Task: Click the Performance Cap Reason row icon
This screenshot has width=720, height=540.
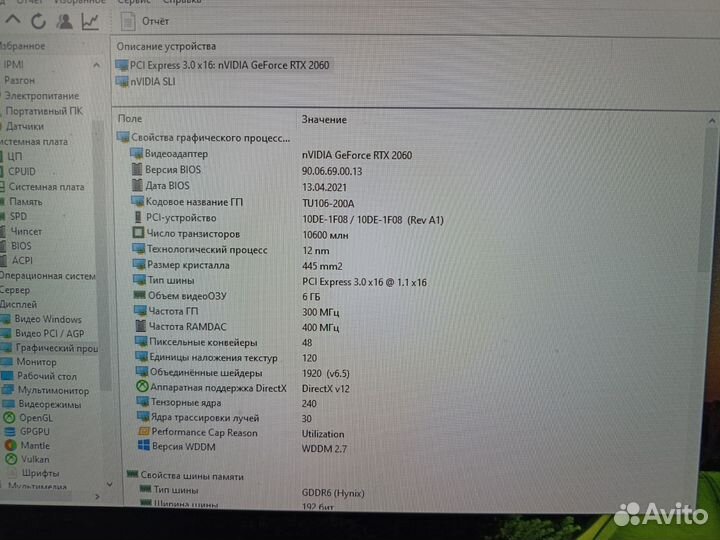Action: tap(143, 431)
